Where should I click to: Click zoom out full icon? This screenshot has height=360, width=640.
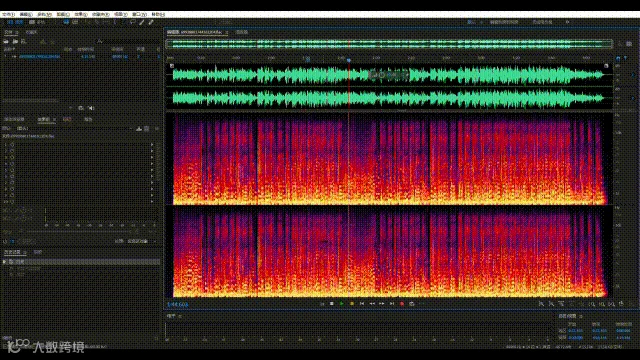pyautogui.click(x=581, y=304)
